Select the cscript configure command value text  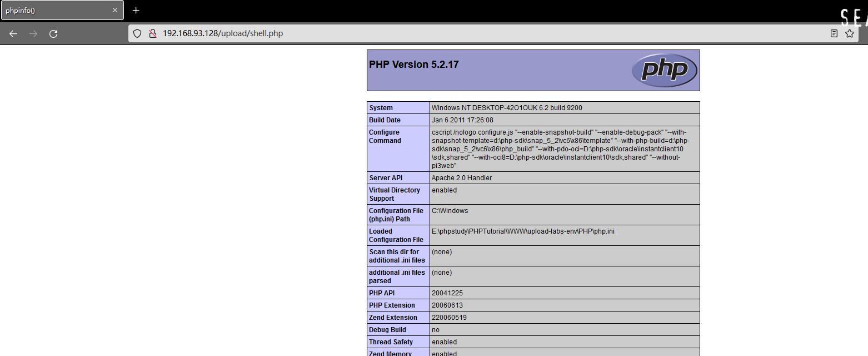point(561,149)
